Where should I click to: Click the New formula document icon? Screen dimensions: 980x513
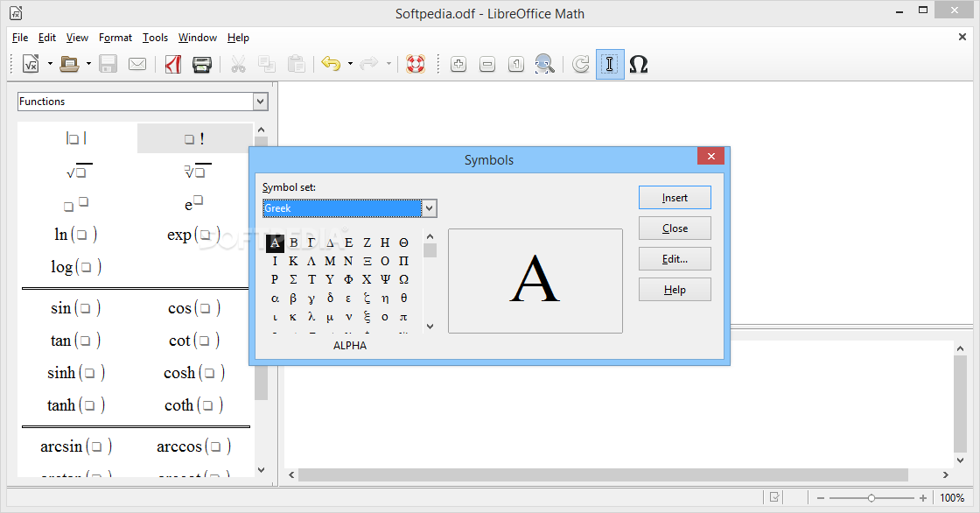tap(31, 64)
